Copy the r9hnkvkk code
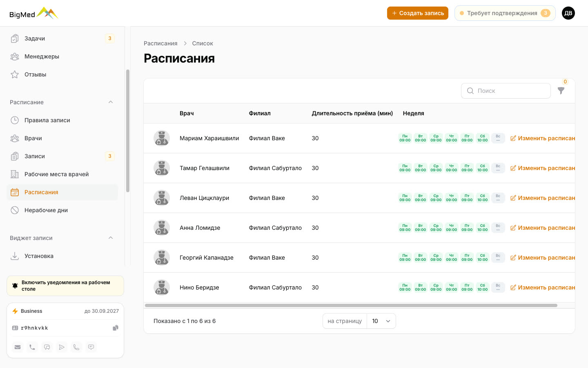The width and height of the screenshot is (588, 368). pyautogui.click(x=116, y=328)
